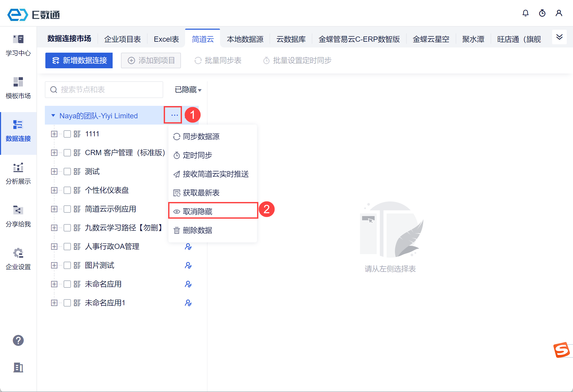
Task: Click the help question mark icon
Action: pos(18,340)
